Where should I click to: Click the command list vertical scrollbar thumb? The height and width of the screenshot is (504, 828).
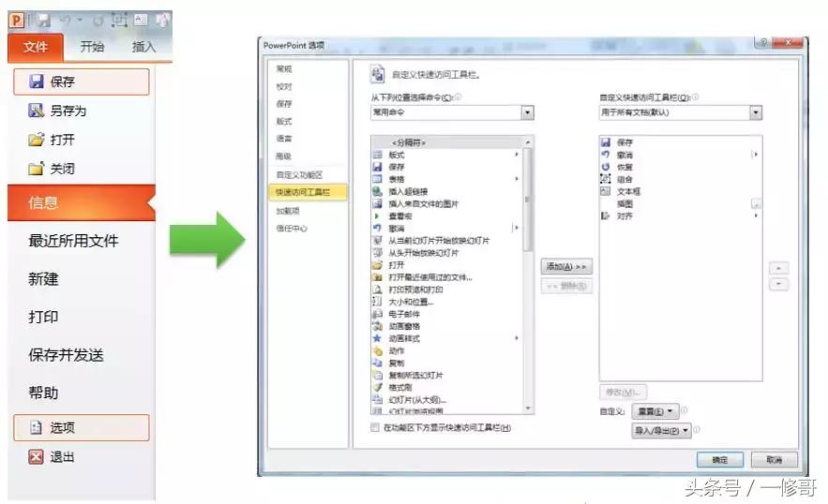528,199
